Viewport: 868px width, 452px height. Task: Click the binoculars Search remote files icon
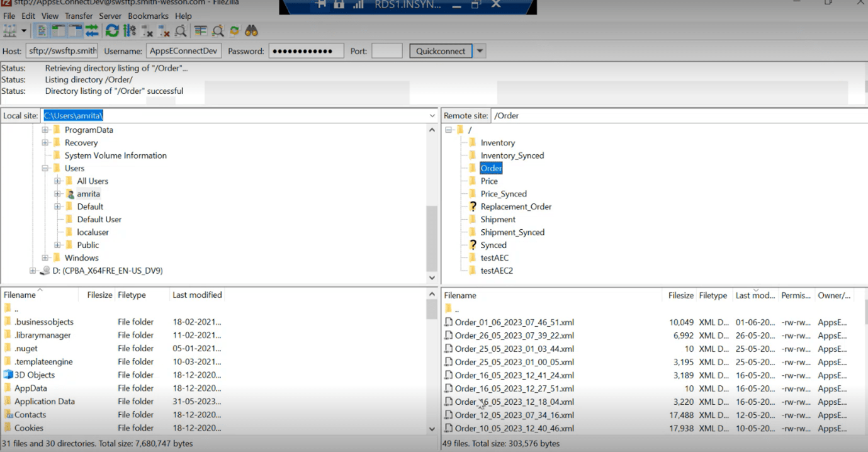[x=251, y=31]
